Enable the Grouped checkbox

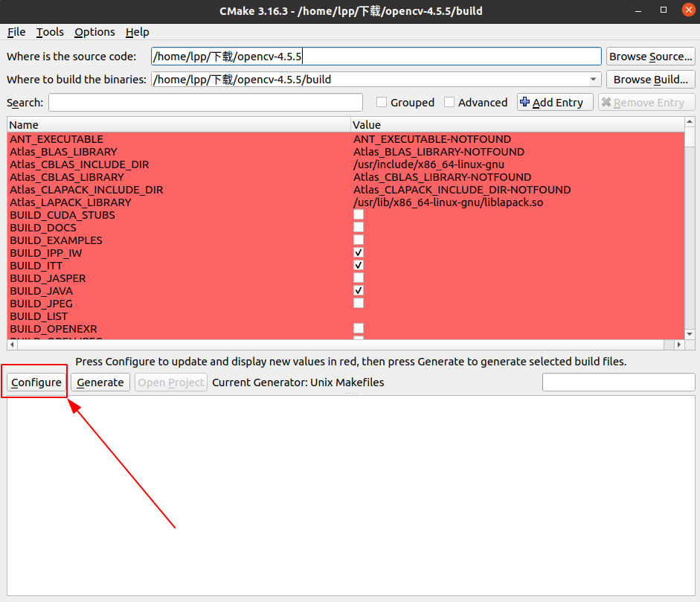click(382, 102)
